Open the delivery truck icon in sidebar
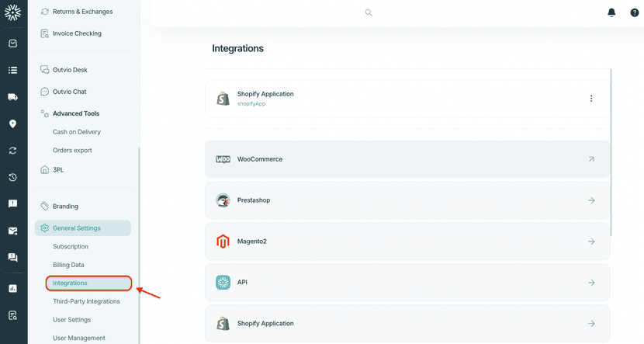The height and width of the screenshot is (344, 644). click(13, 97)
